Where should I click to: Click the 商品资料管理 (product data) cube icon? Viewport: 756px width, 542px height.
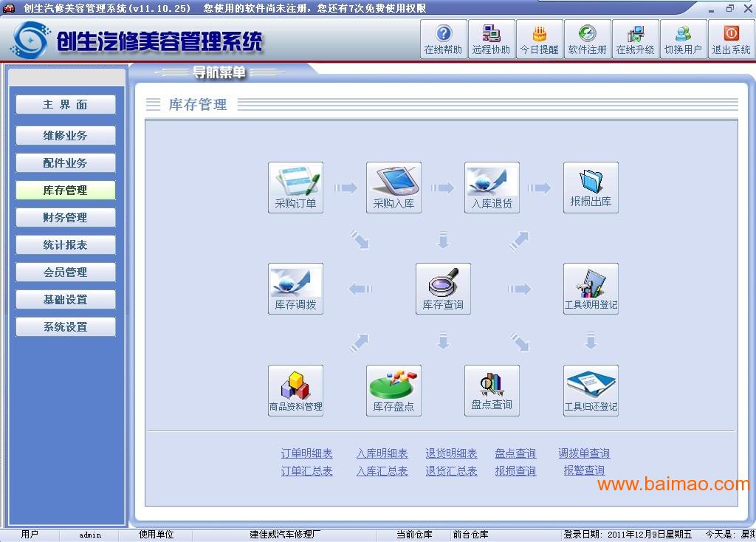(295, 390)
